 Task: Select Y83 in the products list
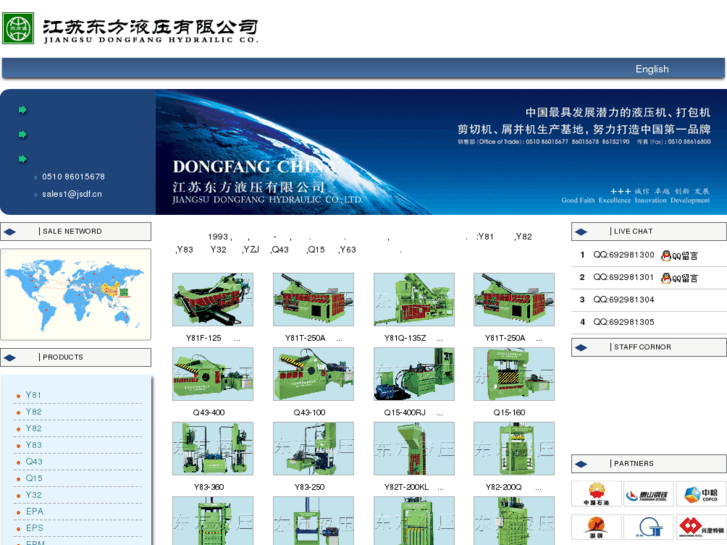[x=33, y=445]
